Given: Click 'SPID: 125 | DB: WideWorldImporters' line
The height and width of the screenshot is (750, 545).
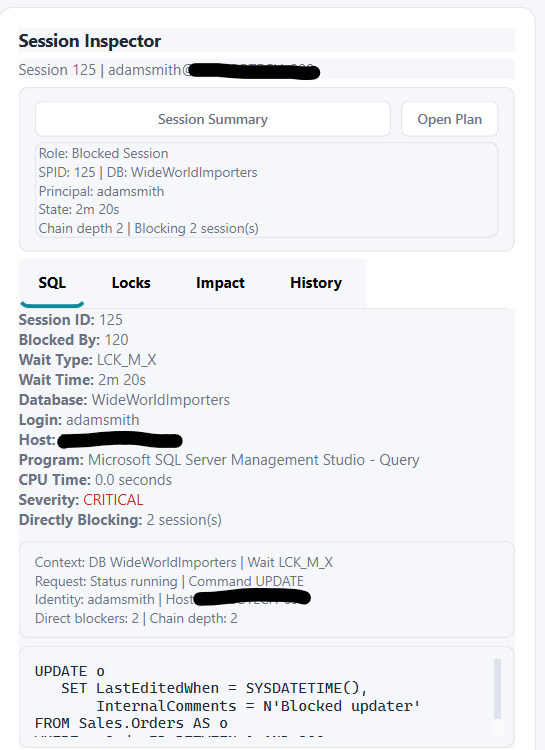Looking at the screenshot, I should pyautogui.click(x=148, y=172).
